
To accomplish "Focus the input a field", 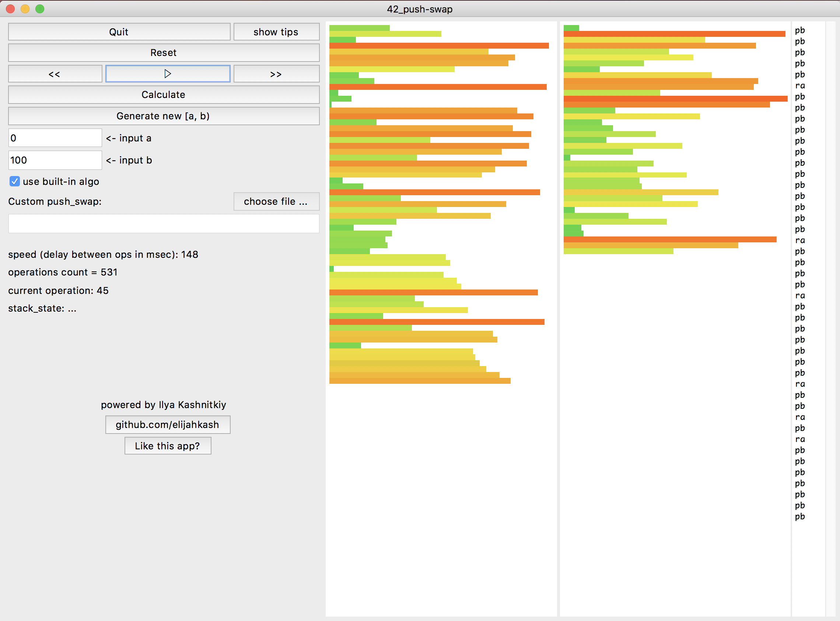I will coord(55,138).
